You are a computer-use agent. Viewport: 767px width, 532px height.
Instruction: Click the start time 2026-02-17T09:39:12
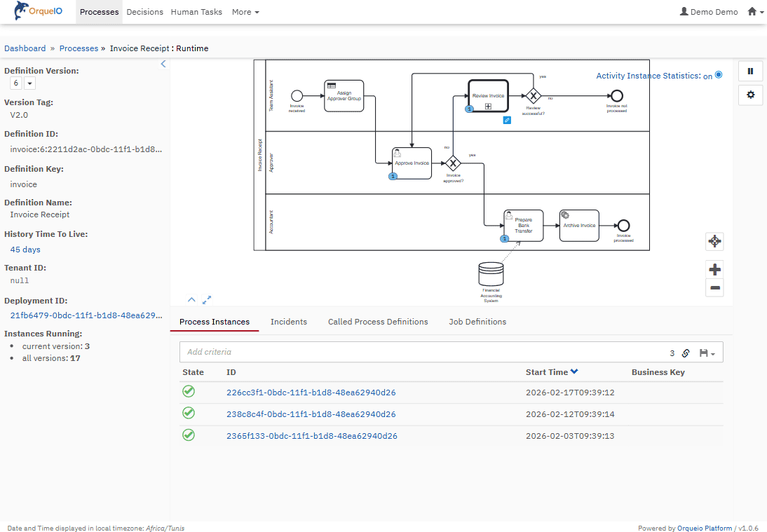570,392
